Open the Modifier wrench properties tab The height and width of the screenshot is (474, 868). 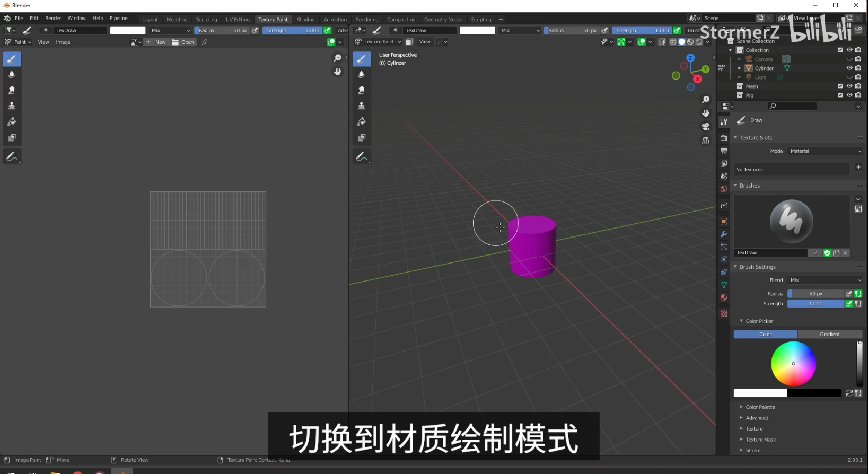click(724, 234)
